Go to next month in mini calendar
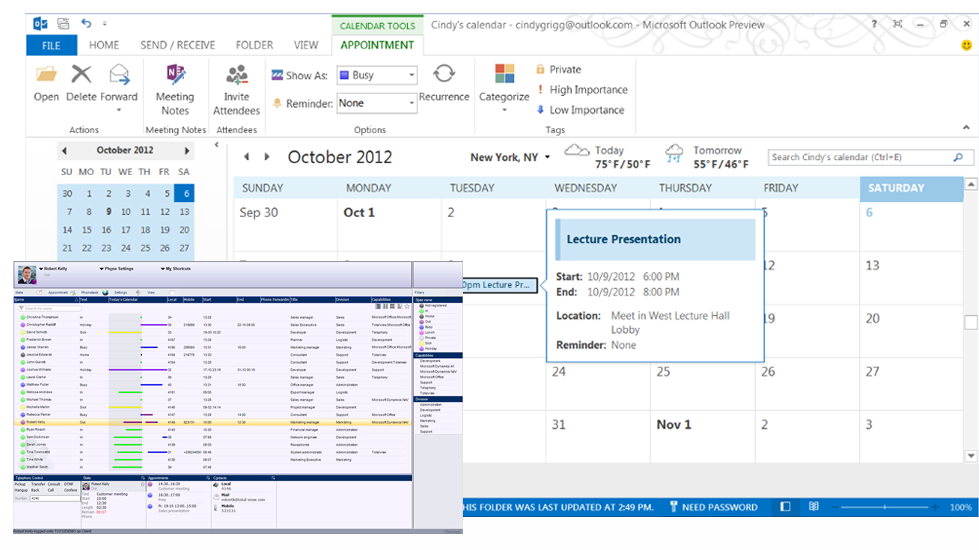Screen dimensions: 979x550 pos(186,150)
